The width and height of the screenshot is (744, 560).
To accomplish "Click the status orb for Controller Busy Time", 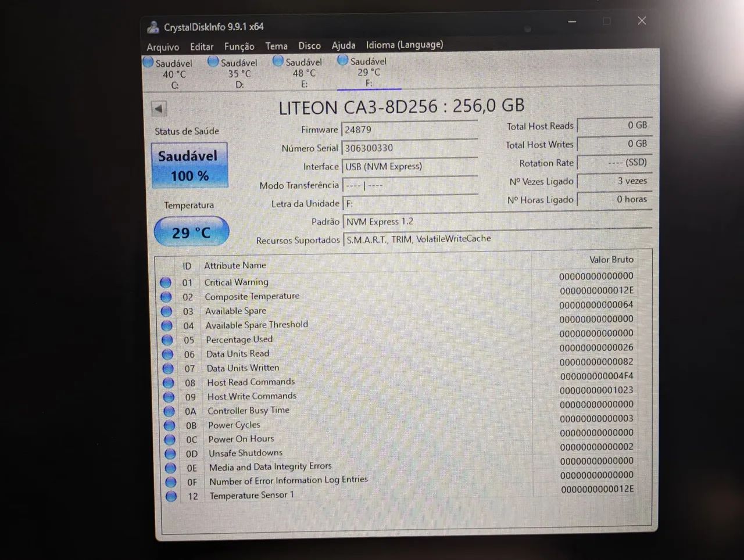I will click(x=169, y=411).
